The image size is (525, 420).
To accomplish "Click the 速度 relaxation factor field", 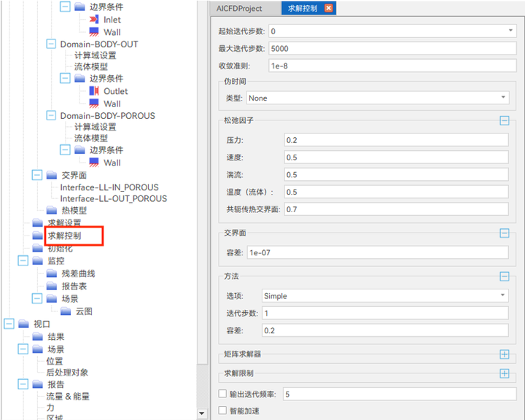I will (396, 157).
